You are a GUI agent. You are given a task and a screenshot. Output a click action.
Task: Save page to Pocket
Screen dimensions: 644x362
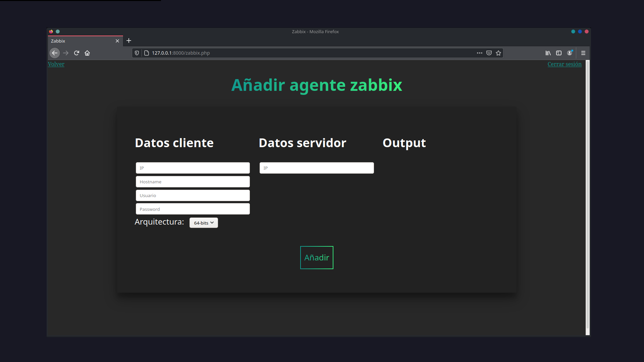coord(489,53)
